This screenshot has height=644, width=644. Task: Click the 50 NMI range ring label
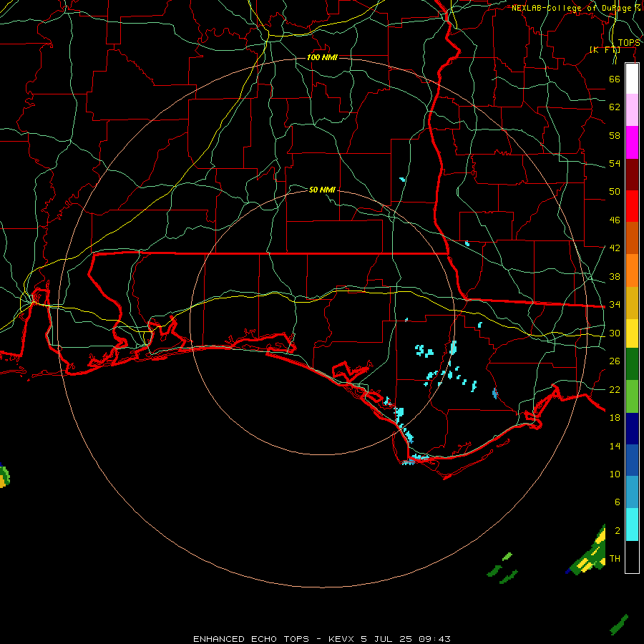tap(322, 190)
